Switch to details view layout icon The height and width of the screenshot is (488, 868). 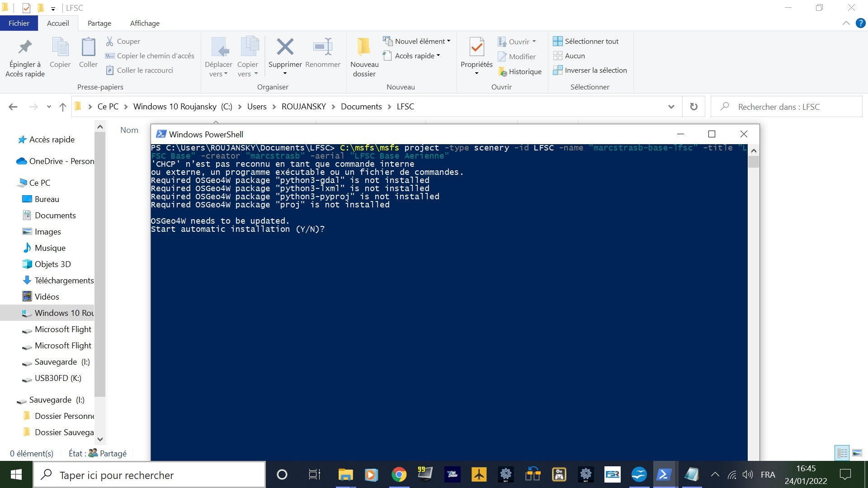[x=842, y=453]
